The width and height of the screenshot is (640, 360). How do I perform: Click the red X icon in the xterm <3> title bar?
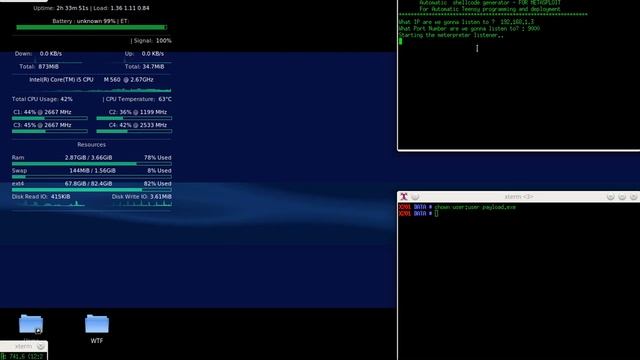(404, 197)
